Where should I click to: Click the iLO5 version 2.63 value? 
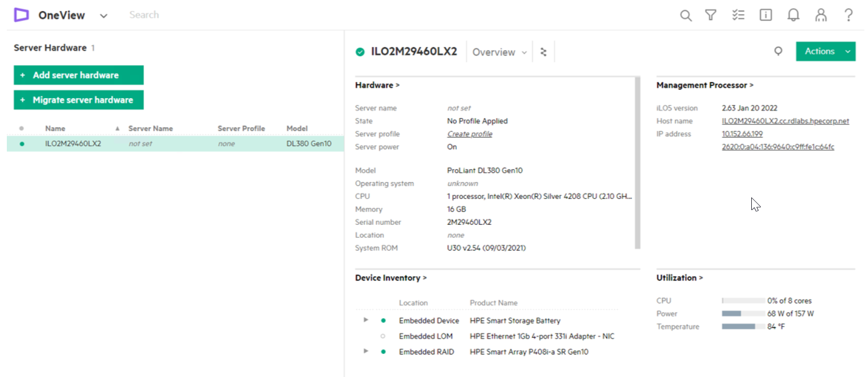[x=749, y=108]
